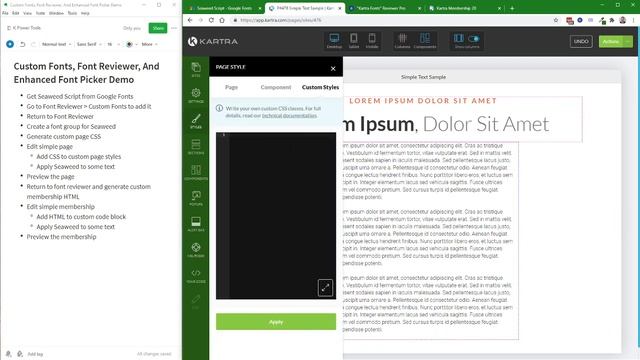Expand the CSS code editor to fullscreen
This screenshot has width=640, height=360.
click(x=325, y=288)
